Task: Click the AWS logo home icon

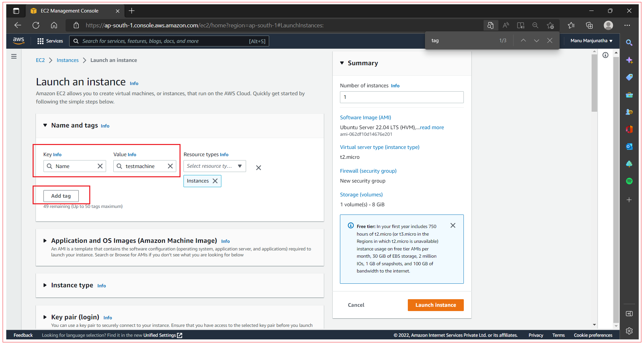Action: pos(18,41)
